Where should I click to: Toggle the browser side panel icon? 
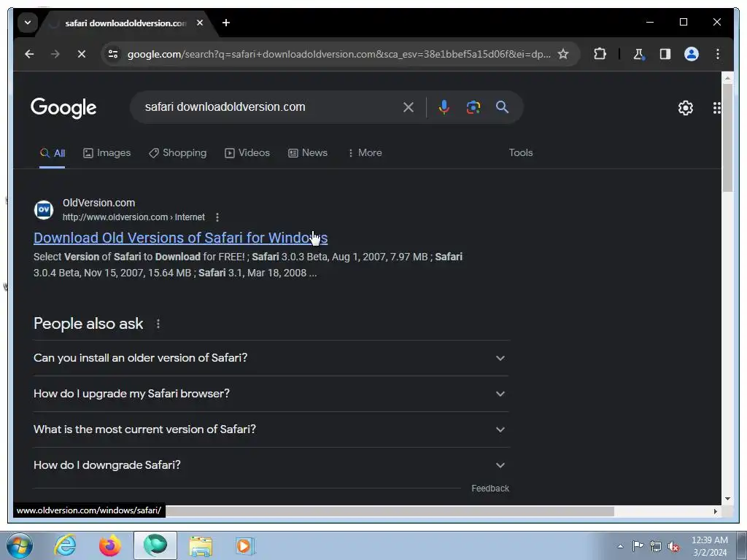pos(665,54)
